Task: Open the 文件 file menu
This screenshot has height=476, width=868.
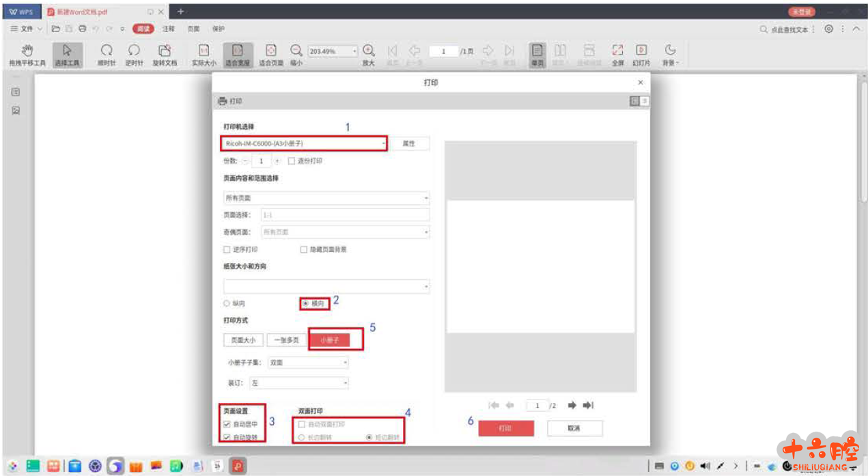Action: pyautogui.click(x=26, y=29)
